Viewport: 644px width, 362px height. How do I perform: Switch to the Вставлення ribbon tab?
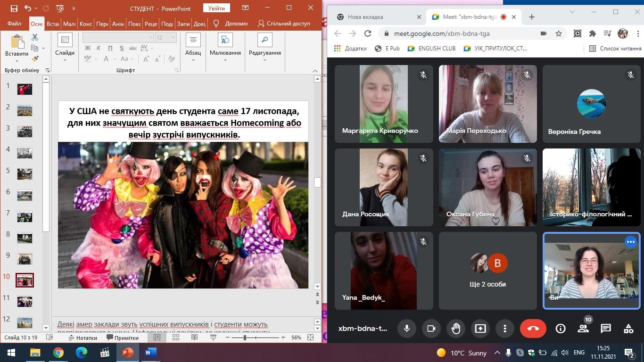(53, 24)
